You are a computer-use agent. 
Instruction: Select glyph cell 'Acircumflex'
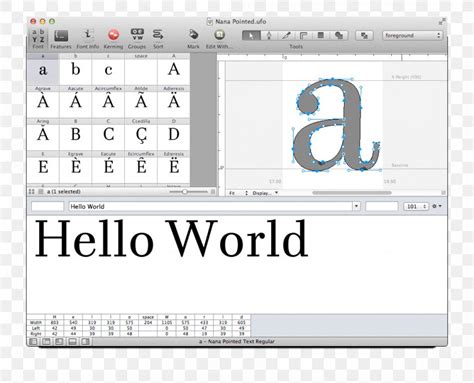pos(108,101)
